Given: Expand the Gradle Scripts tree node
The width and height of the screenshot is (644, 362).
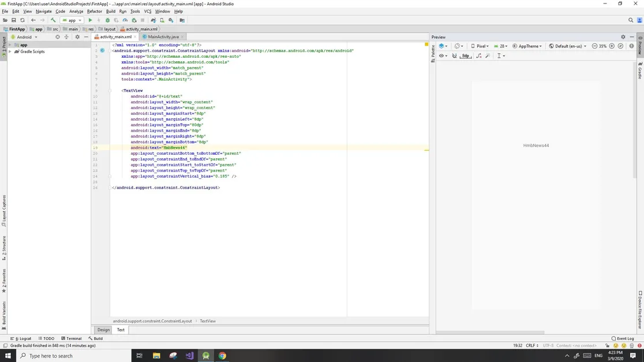Looking at the screenshot, I should (10, 52).
